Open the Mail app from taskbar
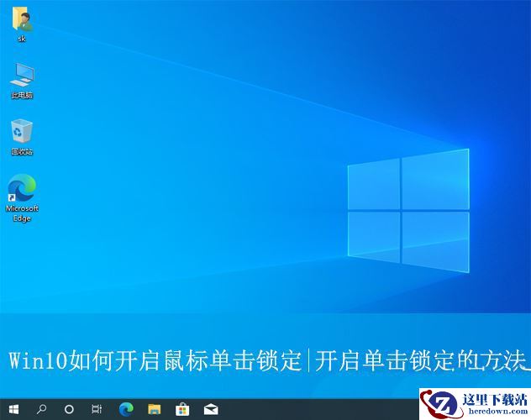 (x=211, y=410)
